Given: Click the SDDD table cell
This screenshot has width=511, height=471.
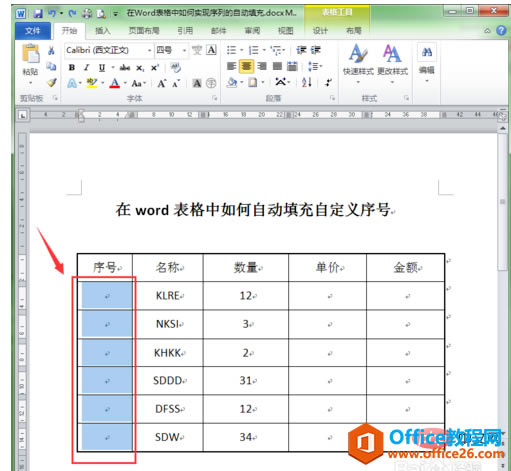Looking at the screenshot, I should click(169, 380).
